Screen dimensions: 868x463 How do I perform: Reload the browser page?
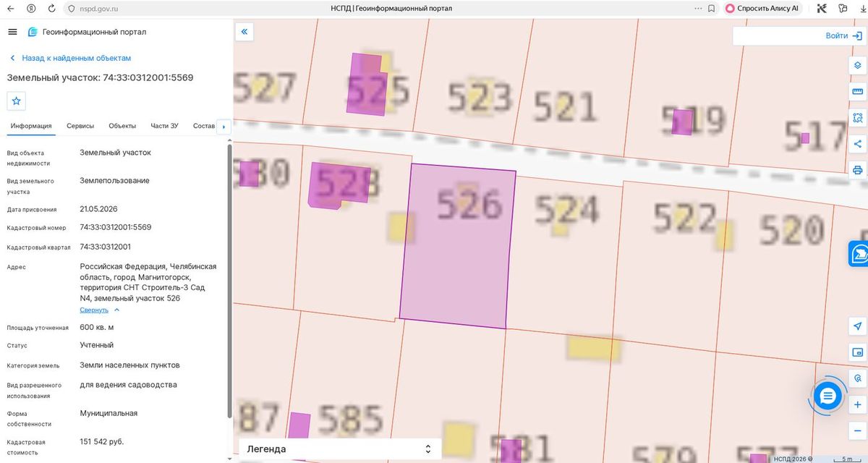click(x=51, y=9)
